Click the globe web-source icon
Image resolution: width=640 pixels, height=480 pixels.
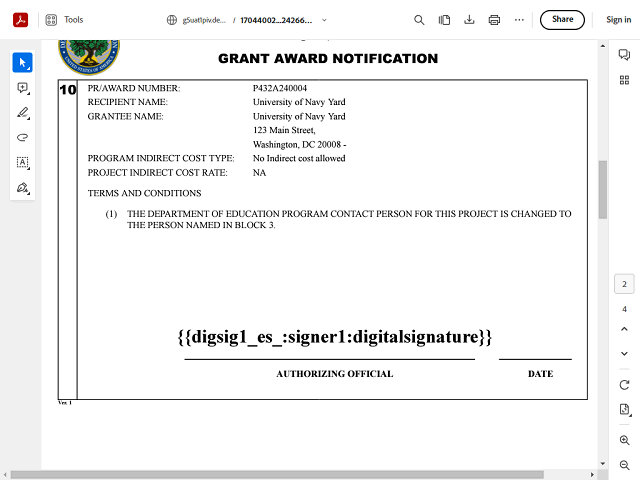coord(172,20)
